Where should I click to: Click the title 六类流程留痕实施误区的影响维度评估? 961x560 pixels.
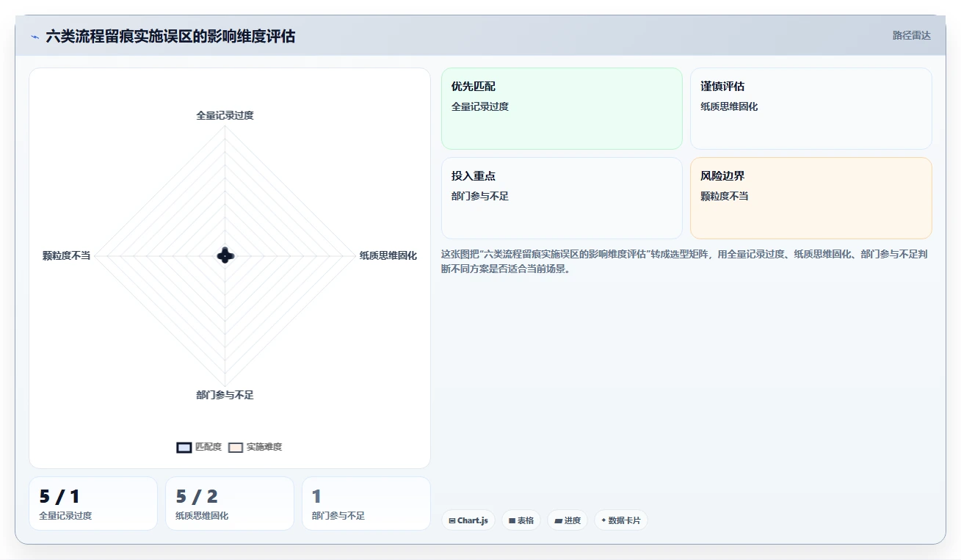tap(170, 37)
